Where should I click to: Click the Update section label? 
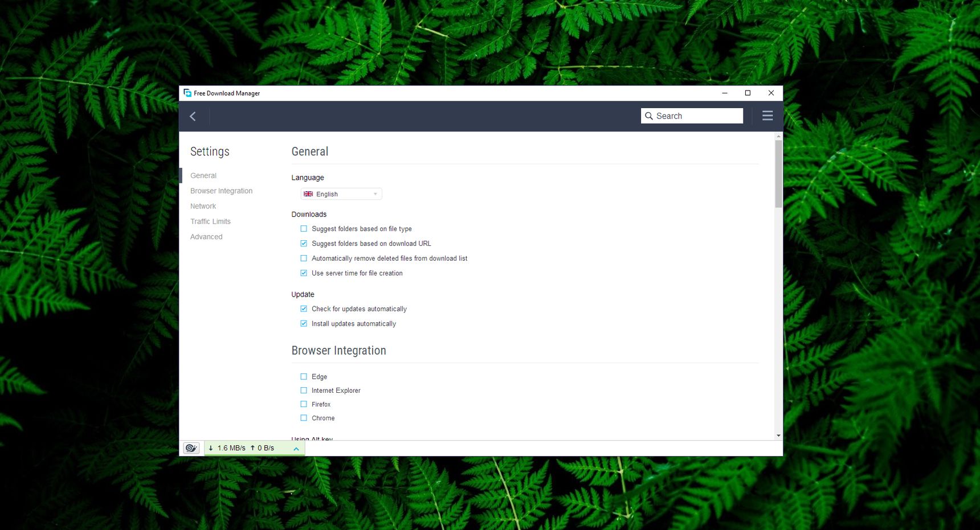(x=303, y=295)
